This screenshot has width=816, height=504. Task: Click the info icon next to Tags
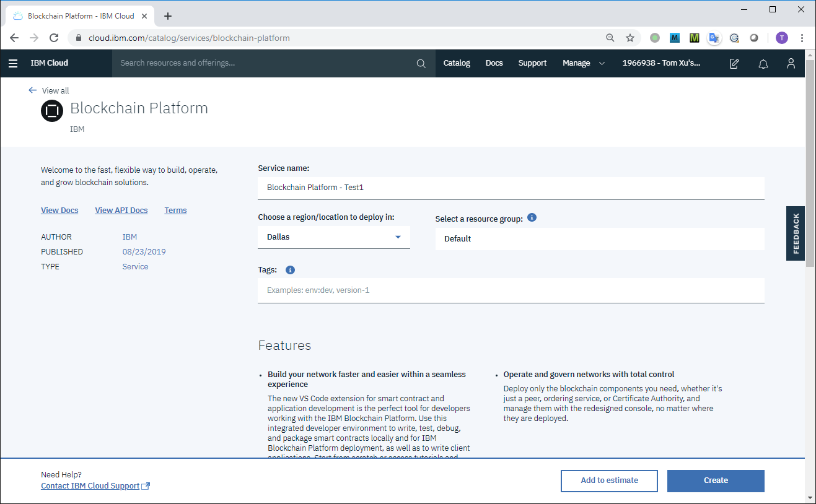pyautogui.click(x=290, y=270)
